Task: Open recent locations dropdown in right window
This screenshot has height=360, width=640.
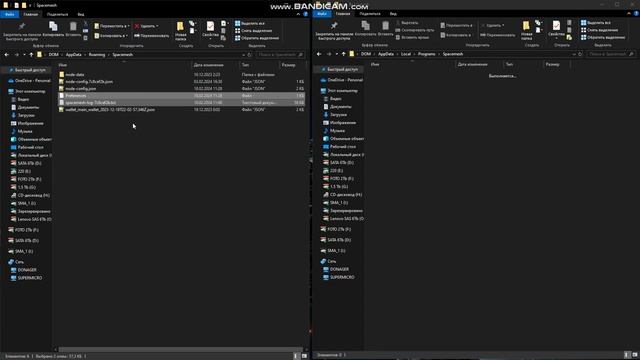Action: tap(336, 54)
